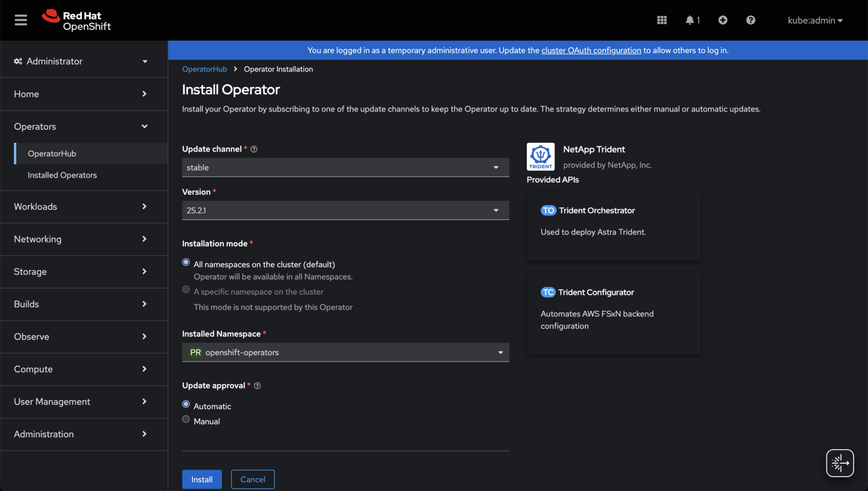Select Manual update approval
The width and height of the screenshot is (868, 491).
click(x=186, y=420)
